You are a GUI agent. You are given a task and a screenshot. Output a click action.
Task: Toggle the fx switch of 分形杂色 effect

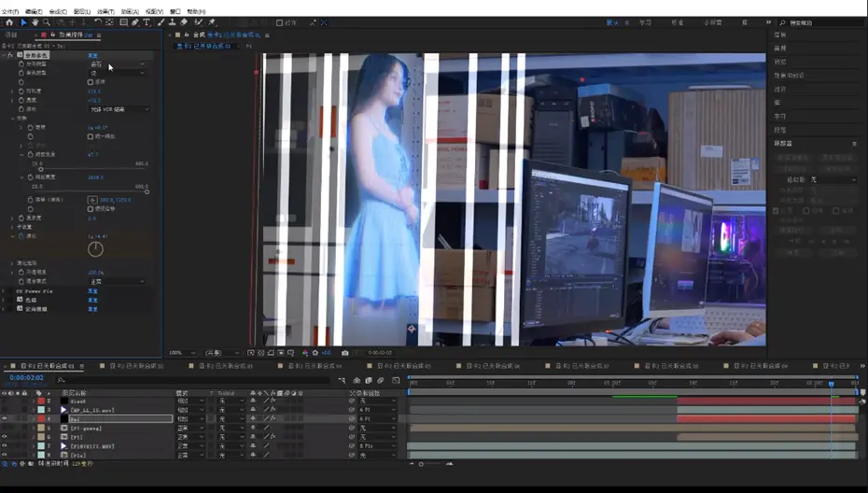[11, 55]
